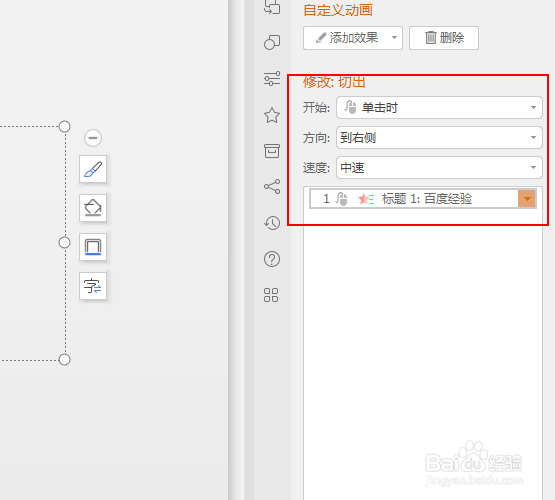Open the 方向 direction dropdown showing 到右侧
Viewport: 555px width, 500px height.
click(x=439, y=137)
